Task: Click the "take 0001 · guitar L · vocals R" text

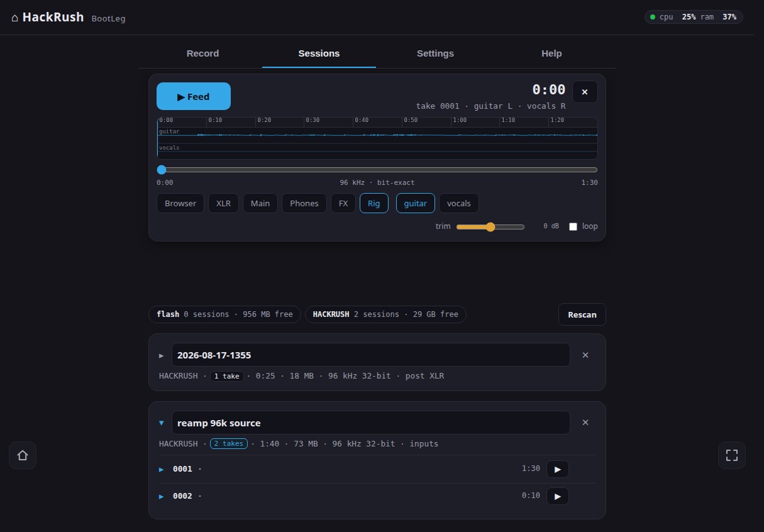Action: point(490,106)
